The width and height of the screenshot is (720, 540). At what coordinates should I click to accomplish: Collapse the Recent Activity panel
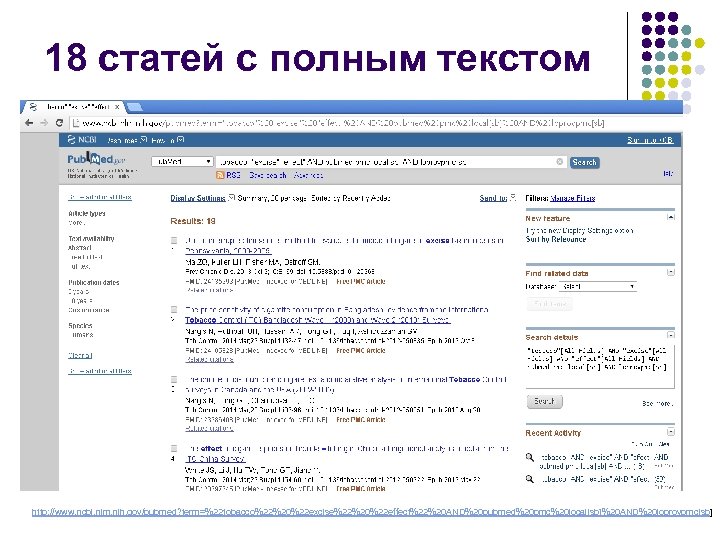(670, 432)
